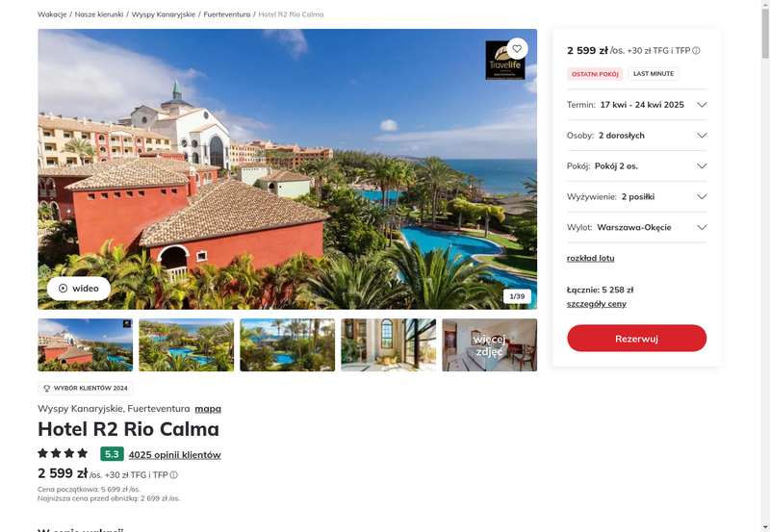Click the green 5.3 rating badge
The height and width of the screenshot is (532, 770).
[112, 454]
